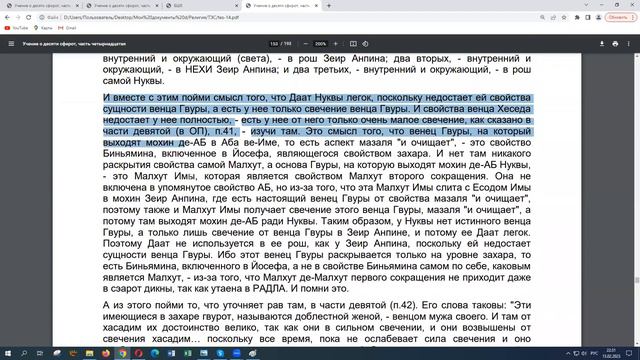Launch Firefox from the taskbar
The height and width of the screenshot is (360, 640).
tap(106, 353)
